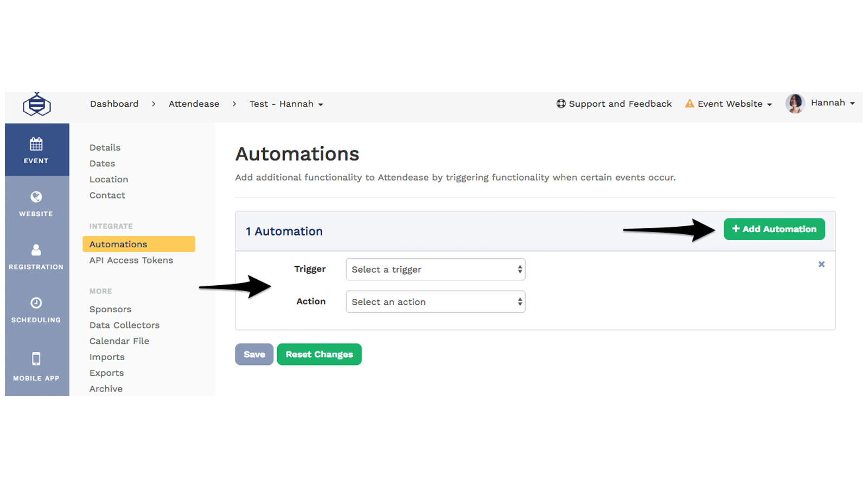Click the Scheduling clock icon

click(36, 304)
